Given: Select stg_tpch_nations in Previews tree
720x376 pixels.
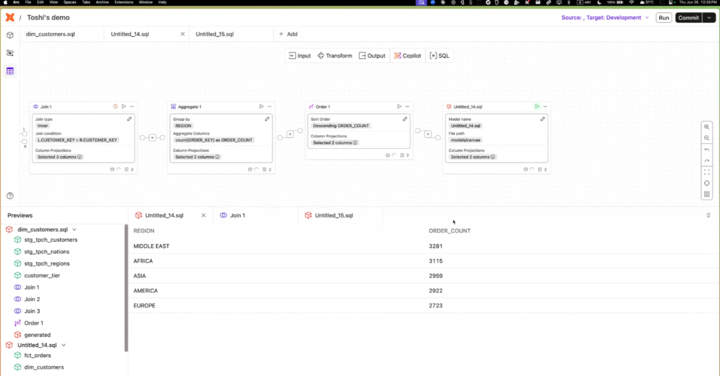Looking at the screenshot, I should pyautogui.click(x=47, y=252).
